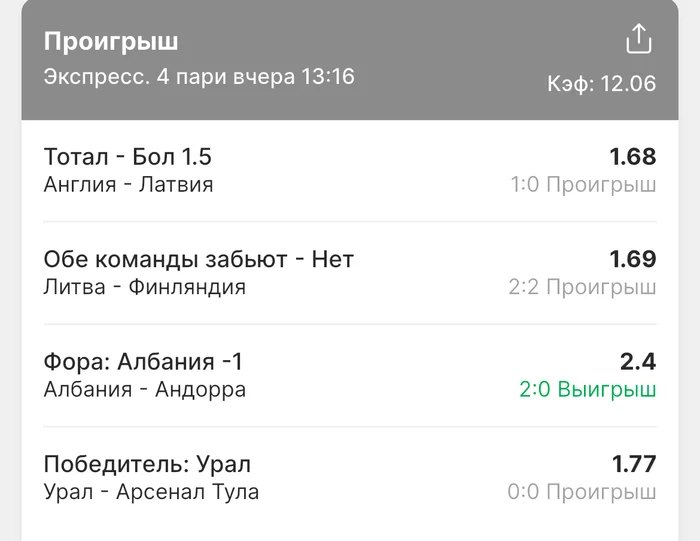Click the 1.68 odds value
The height and width of the screenshot is (541, 700).
(x=633, y=157)
